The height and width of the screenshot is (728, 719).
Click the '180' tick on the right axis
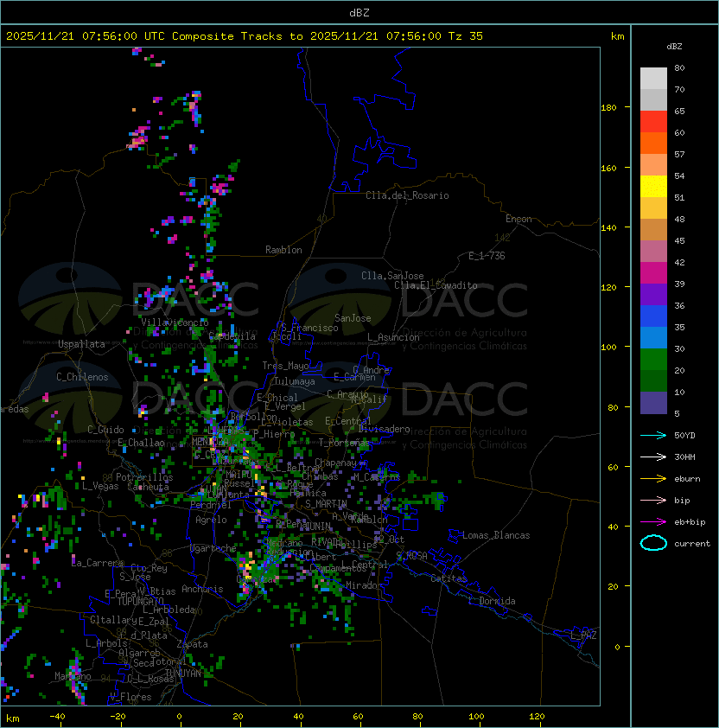point(608,108)
